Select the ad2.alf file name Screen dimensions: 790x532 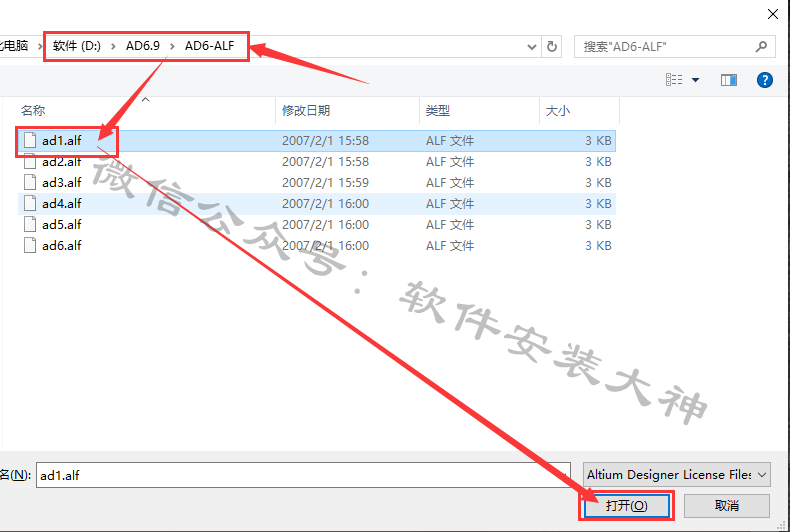coord(61,162)
